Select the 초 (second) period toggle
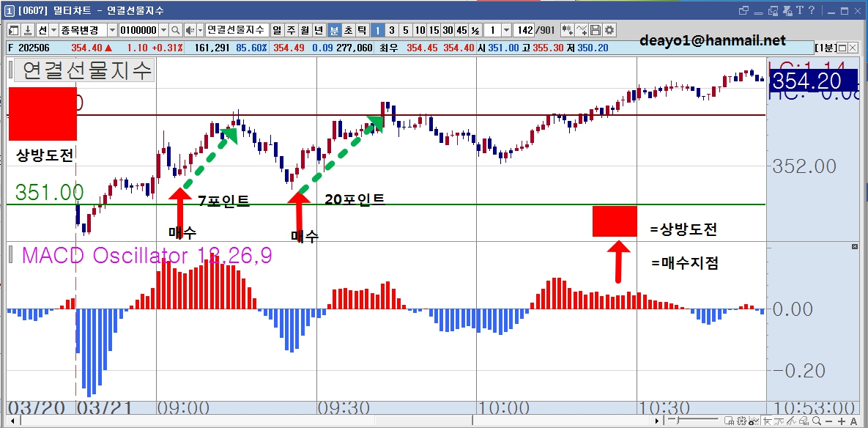The height and width of the screenshot is (428, 868). (x=348, y=30)
